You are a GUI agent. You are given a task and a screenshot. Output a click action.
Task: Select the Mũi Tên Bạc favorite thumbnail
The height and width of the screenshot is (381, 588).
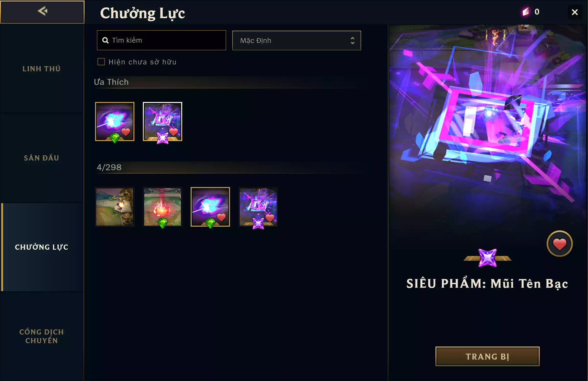(163, 122)
